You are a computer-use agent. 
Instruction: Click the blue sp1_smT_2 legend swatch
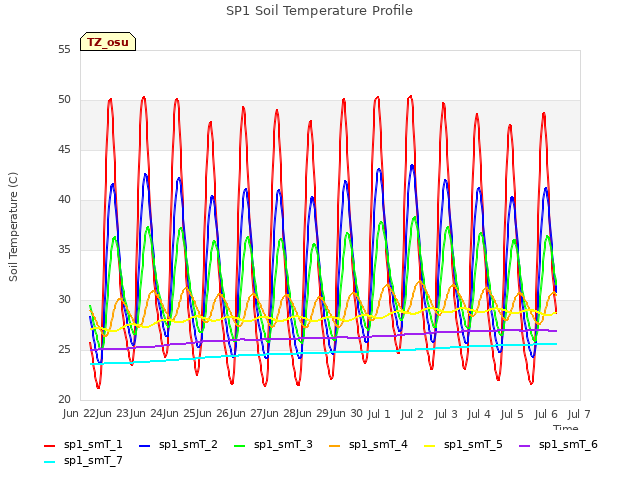pos(144,446)
